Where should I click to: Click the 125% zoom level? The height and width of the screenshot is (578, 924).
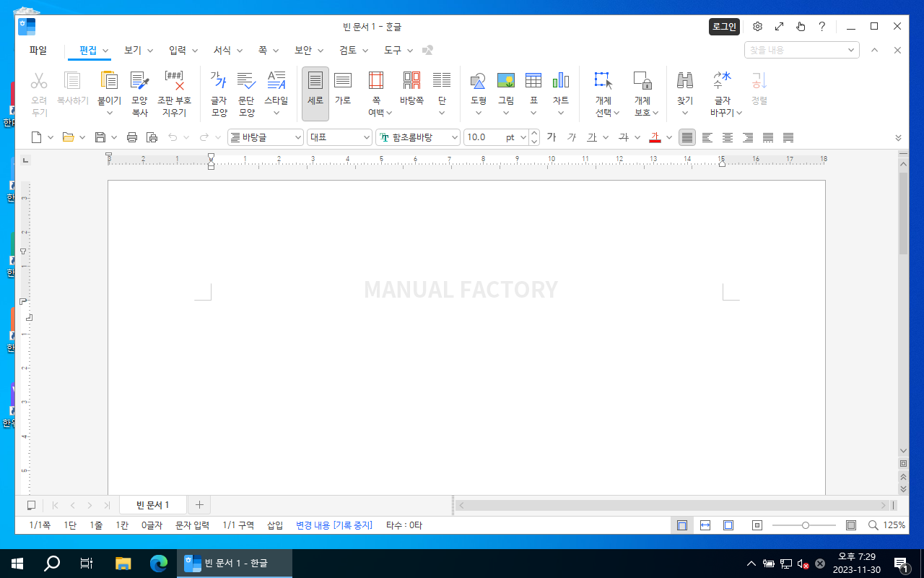[x=894, y=525]
